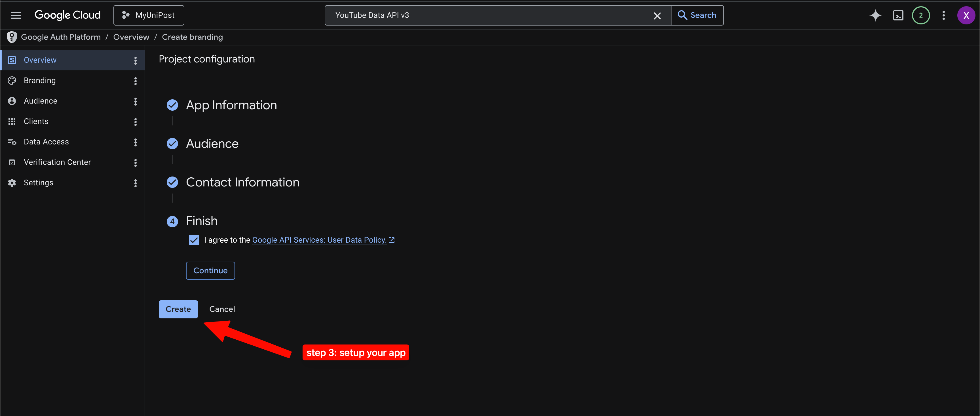
Task: Click the Create branding breadcrumb
Action: [x=192, y=37]
